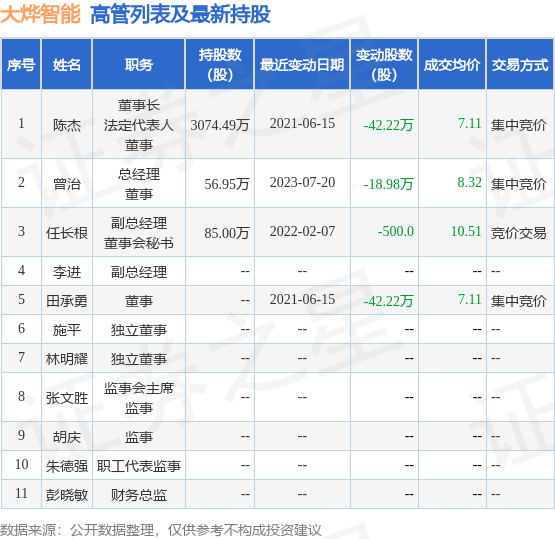Select the 姓名 column header
The width and height of the screenshot is (555, 539).
tap(67, 65)
